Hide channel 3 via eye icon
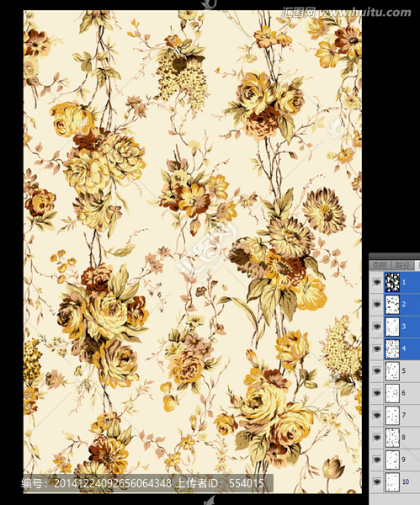 pos(376,327)
